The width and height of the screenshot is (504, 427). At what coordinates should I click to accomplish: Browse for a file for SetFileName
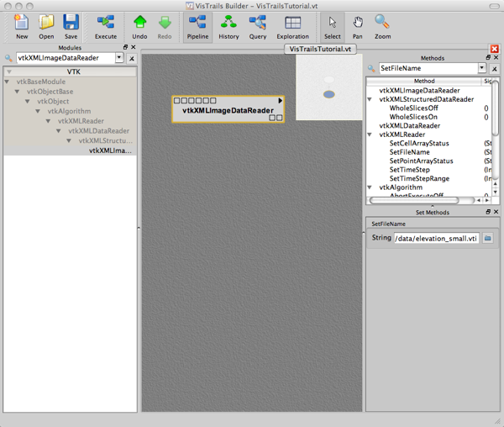[x=488, y=238]
